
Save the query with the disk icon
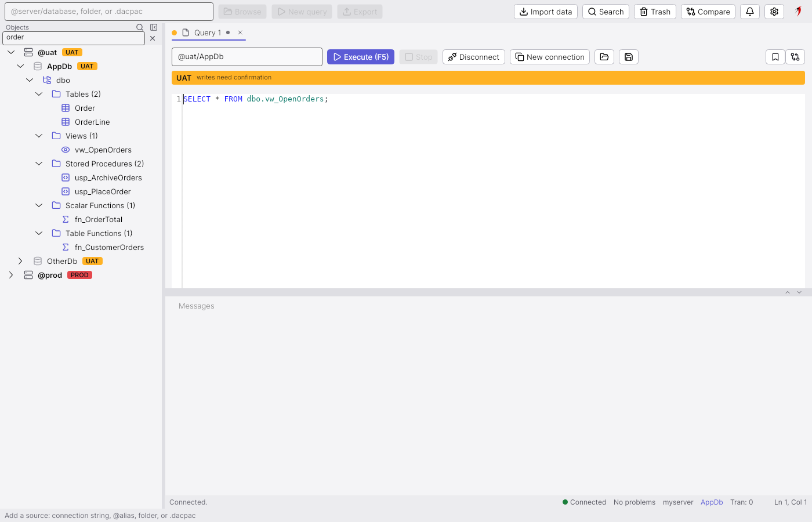(x=629, y=57)
